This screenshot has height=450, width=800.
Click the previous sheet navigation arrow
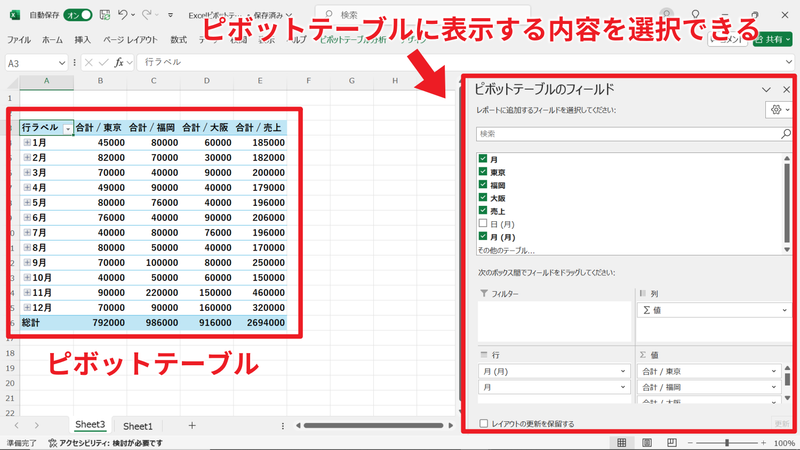tap(16, 426)
